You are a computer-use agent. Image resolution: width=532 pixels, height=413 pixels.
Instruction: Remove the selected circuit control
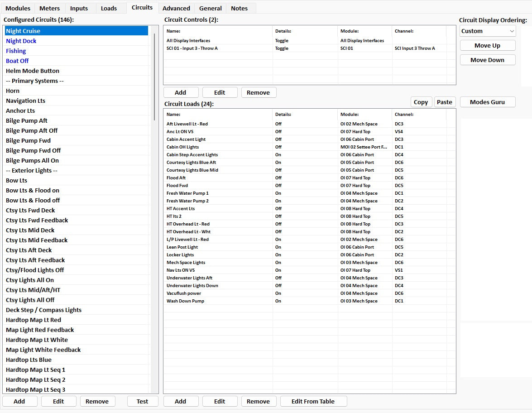pyautogui.click(x=258, y=92)
